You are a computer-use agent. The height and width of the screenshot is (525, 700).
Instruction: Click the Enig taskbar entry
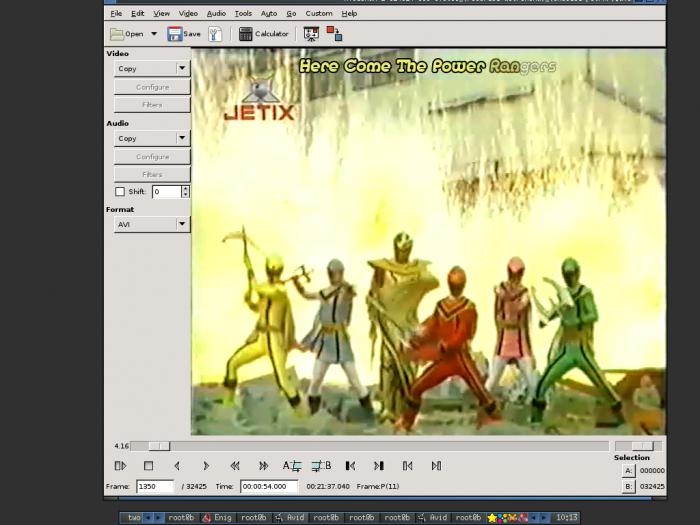(x=217, y=518)
